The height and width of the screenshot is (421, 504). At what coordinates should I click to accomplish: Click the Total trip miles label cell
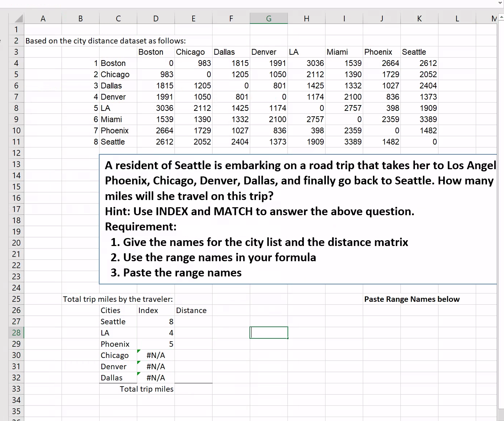pos(146,389)
